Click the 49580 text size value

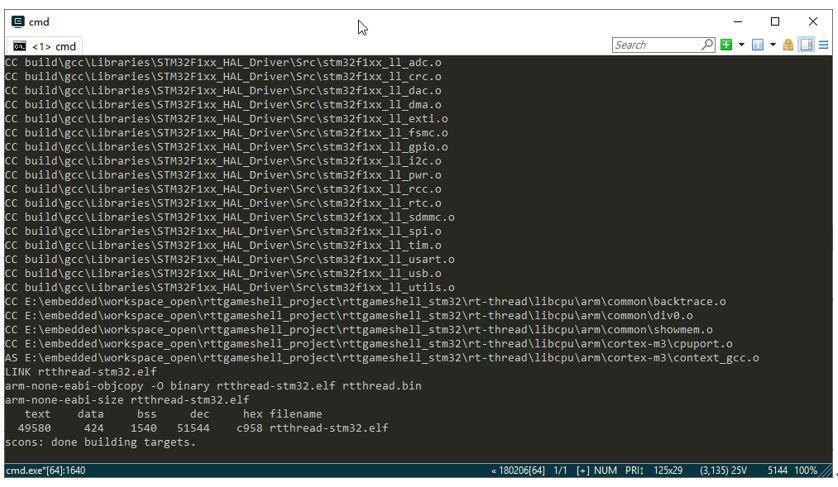point(34,428)
